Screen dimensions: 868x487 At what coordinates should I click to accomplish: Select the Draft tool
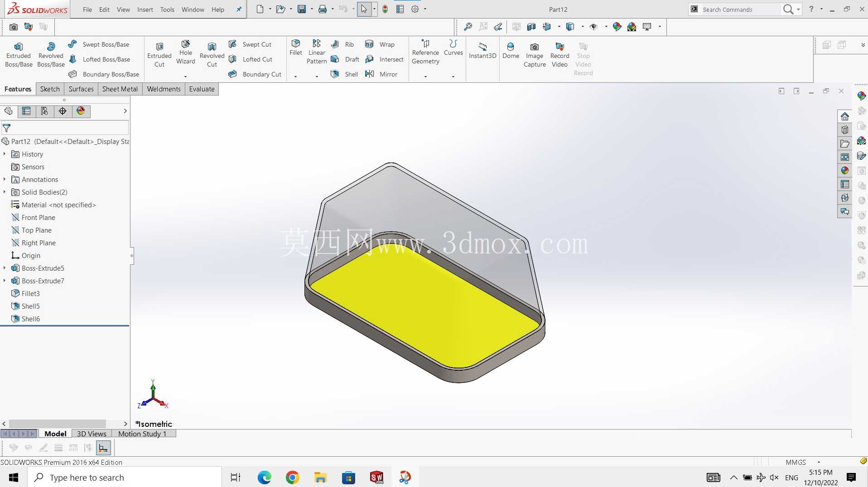coord(345,59)
